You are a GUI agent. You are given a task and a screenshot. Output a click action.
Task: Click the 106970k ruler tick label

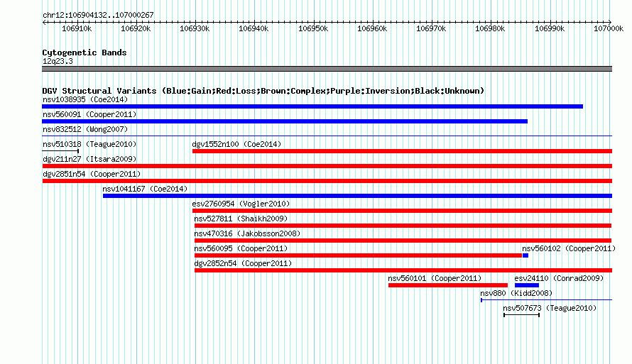(x=431, y=28)
